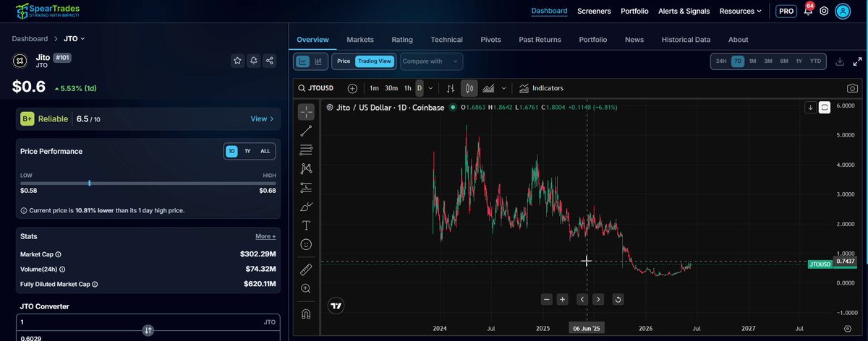Open the emoji icons tool
Screen dimensions: 868x341
[x=306, y=244]
